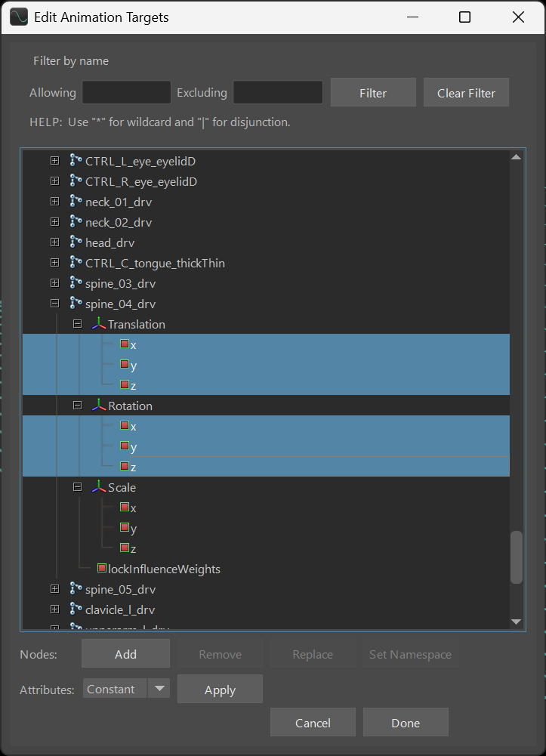Click the Allowing filter text field
Image resolution: width=546 pixels, height=756 pixels.
(126, 93)
